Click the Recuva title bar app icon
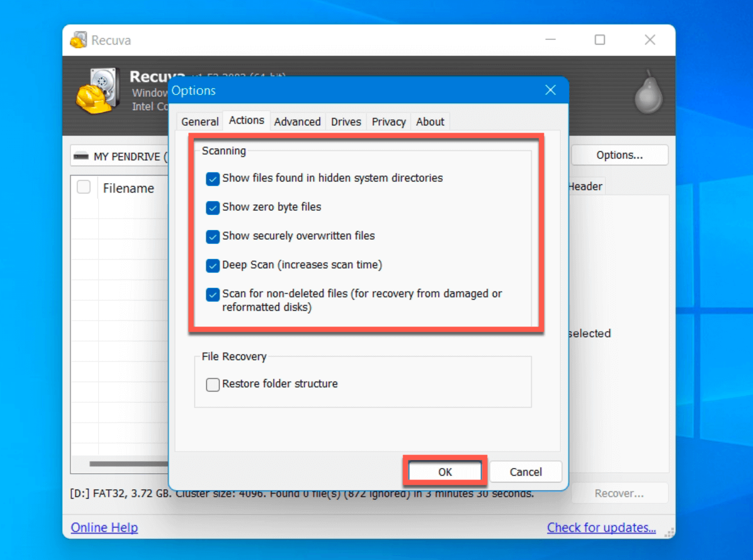This screenshot has width=753, height=560. 79,40
